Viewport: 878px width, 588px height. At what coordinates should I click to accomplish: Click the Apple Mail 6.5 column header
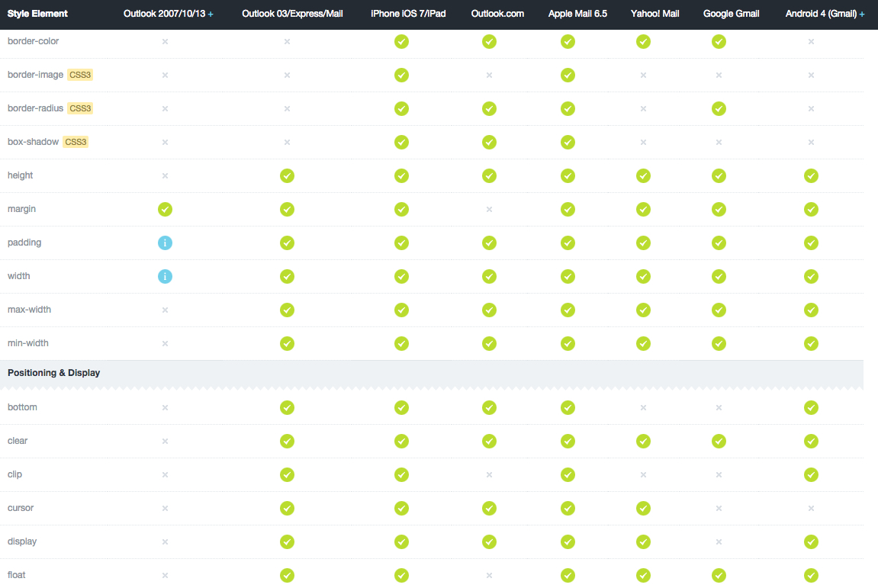point(578,14)
